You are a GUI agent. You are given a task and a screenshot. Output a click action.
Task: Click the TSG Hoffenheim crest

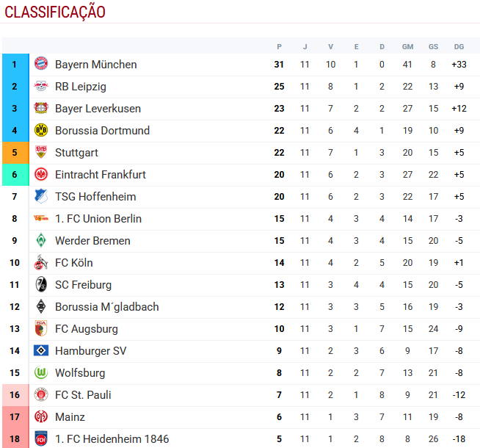41,197
